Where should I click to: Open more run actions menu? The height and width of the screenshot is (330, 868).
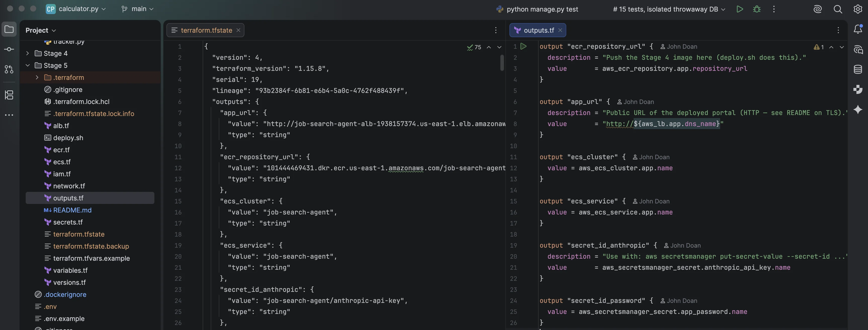pyautogui.click(x=774, y=9)
